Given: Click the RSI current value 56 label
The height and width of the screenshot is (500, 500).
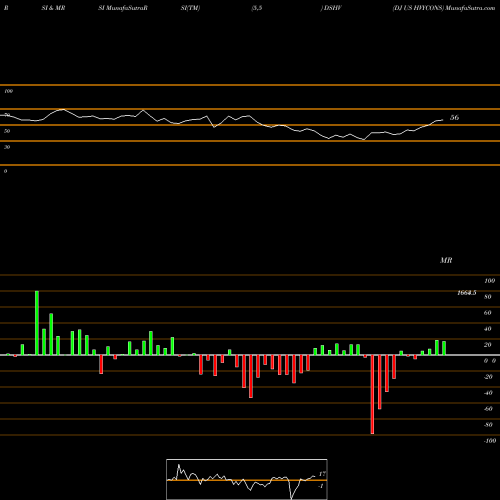Looking at the screenshot, I should 454,117.
